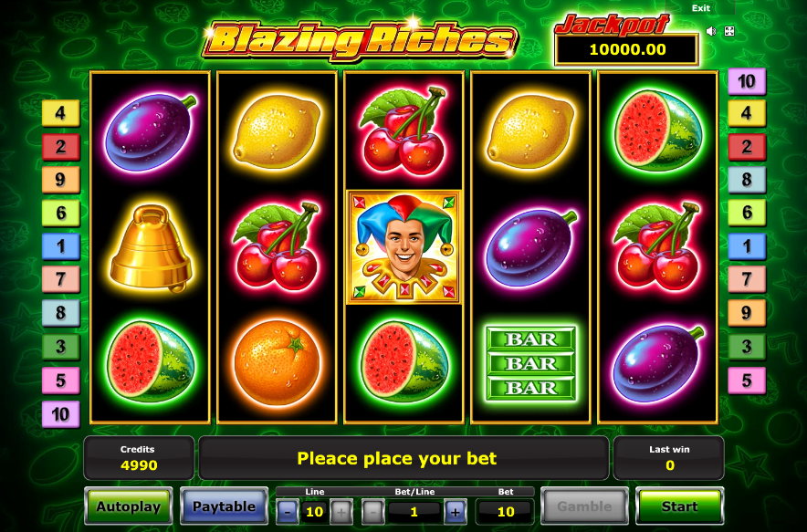Click the orange fruit symbol

tap(277, 362)
